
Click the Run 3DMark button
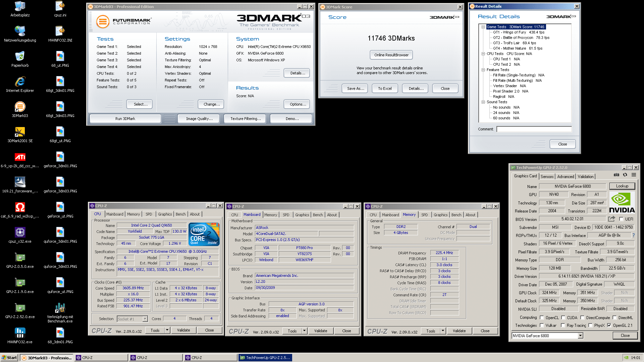pos(125,119)
